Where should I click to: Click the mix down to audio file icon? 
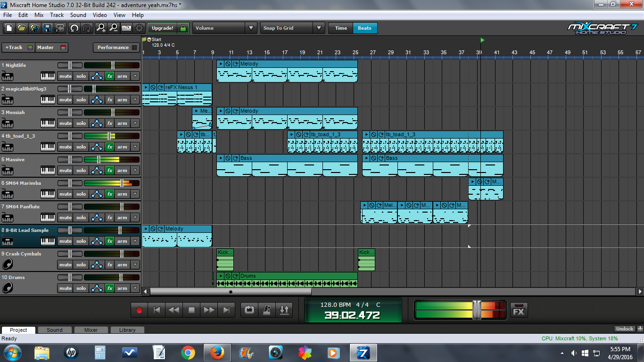point(59,28)
